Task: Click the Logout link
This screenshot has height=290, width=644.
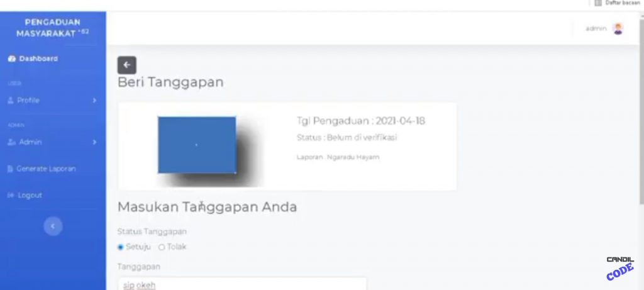Action: (x=30, y=196)
